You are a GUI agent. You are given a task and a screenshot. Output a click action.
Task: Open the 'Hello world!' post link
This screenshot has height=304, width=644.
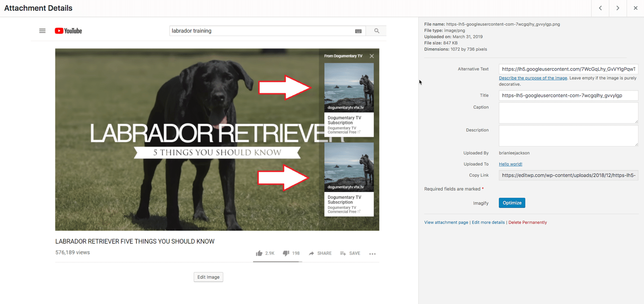[510, 164]
